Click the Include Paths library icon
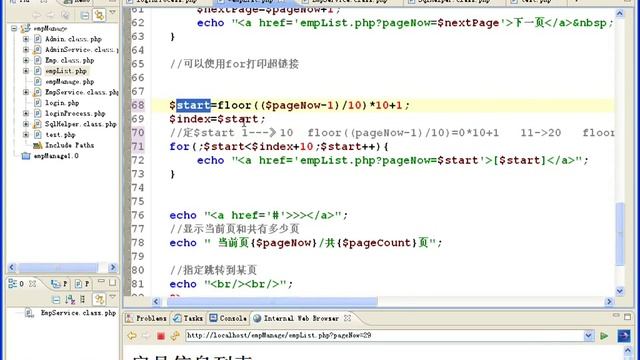640x360 pixels. click(38, 145)
